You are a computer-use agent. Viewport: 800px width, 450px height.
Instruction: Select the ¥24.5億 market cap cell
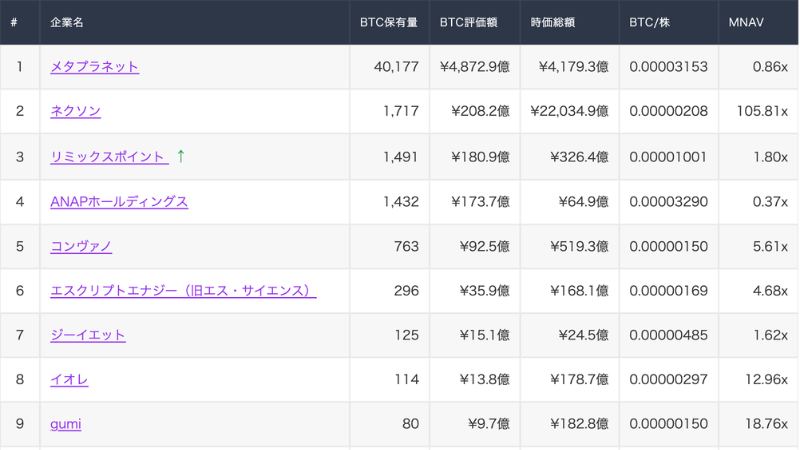coord(569,335)
